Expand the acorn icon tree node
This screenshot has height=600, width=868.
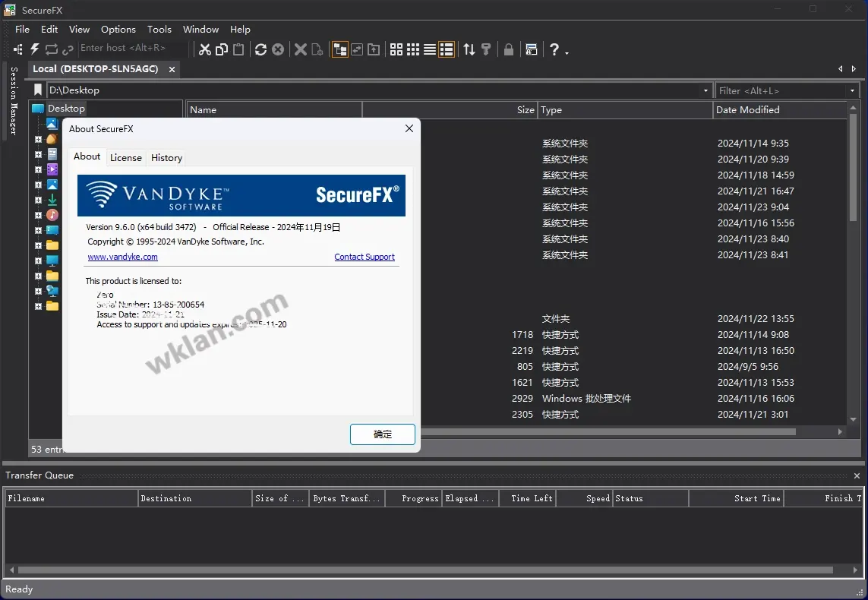click(38, 140)
